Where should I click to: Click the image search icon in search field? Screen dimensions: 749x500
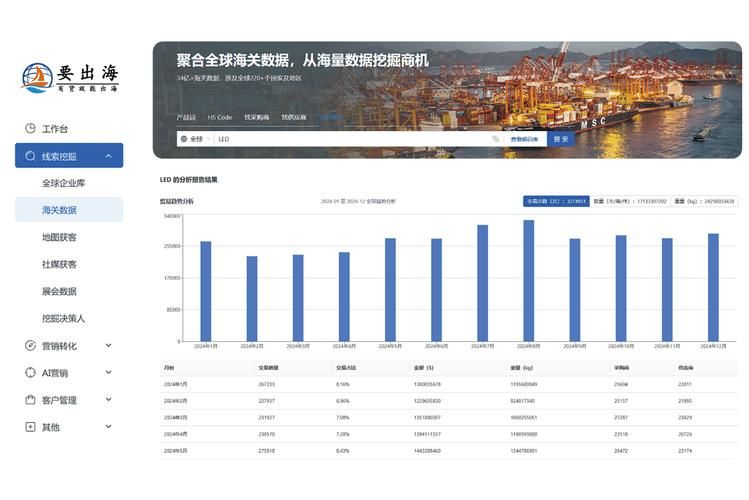pos(495,139)
